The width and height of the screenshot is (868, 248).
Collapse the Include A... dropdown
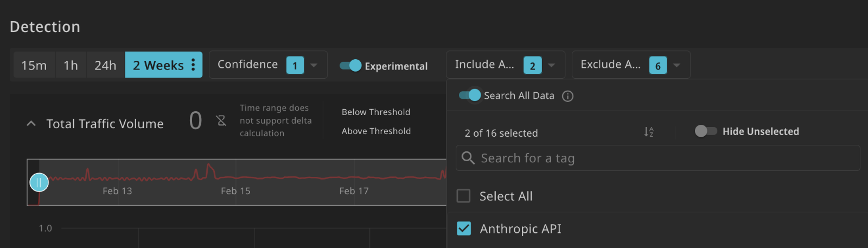click(x=552, y=65)
